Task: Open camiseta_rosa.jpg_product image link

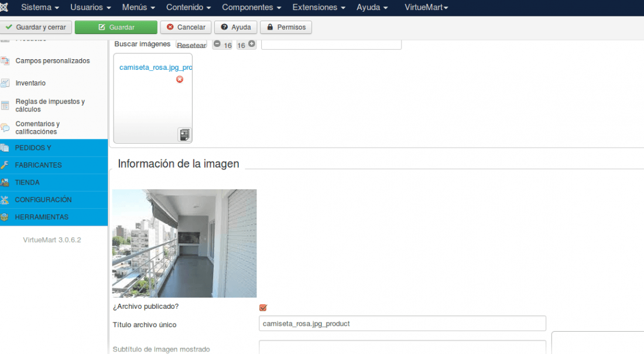Action: [156, 67]
